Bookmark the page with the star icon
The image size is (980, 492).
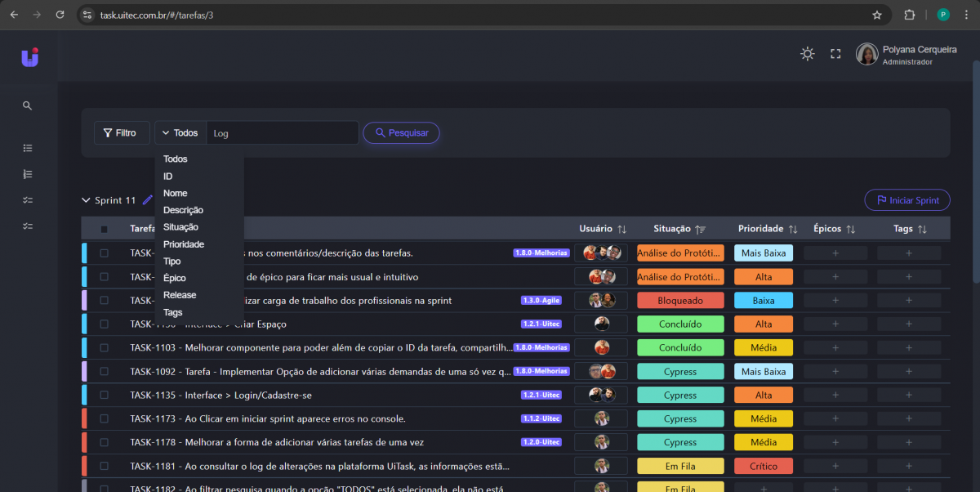coord(877,15)
